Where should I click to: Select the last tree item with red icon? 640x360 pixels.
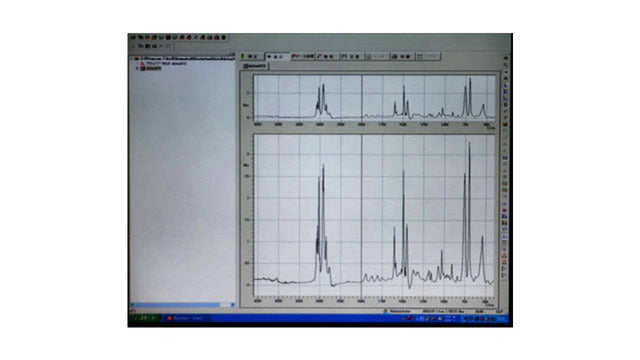tap(151, 69)
